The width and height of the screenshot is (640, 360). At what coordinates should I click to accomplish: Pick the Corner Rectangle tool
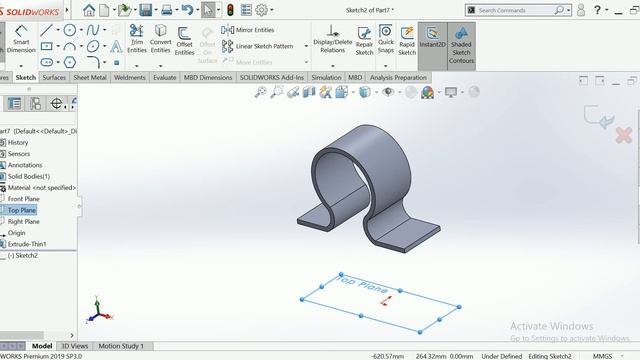click(x=47, y=46)
